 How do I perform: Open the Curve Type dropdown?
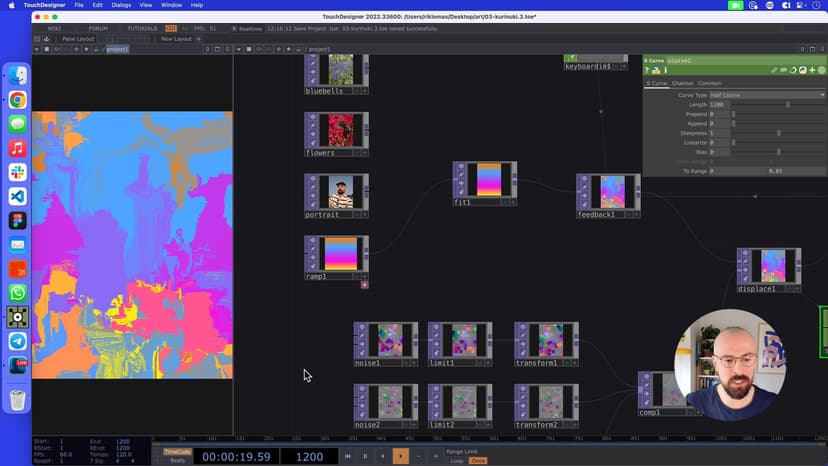[x=766, y=95]
